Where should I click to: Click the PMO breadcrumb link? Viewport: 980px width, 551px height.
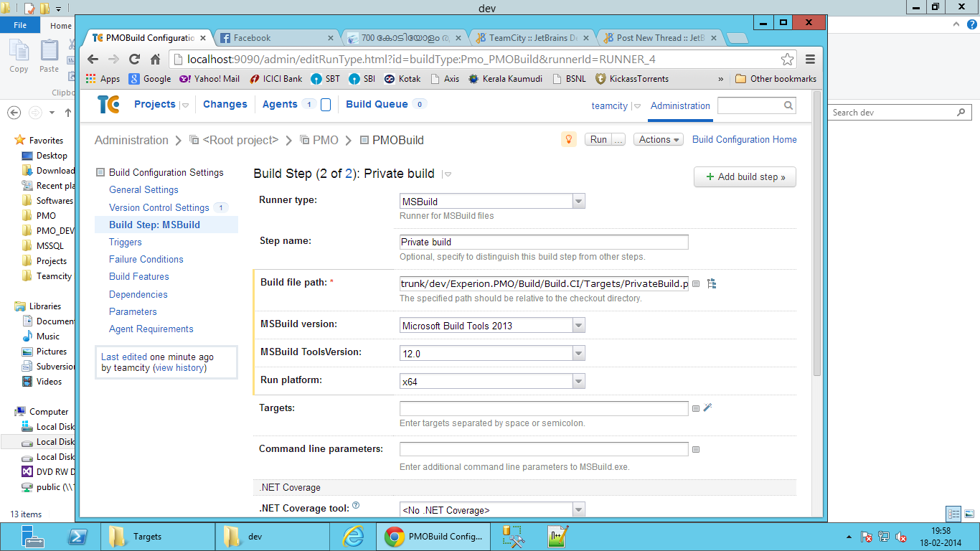coord(325,141)
